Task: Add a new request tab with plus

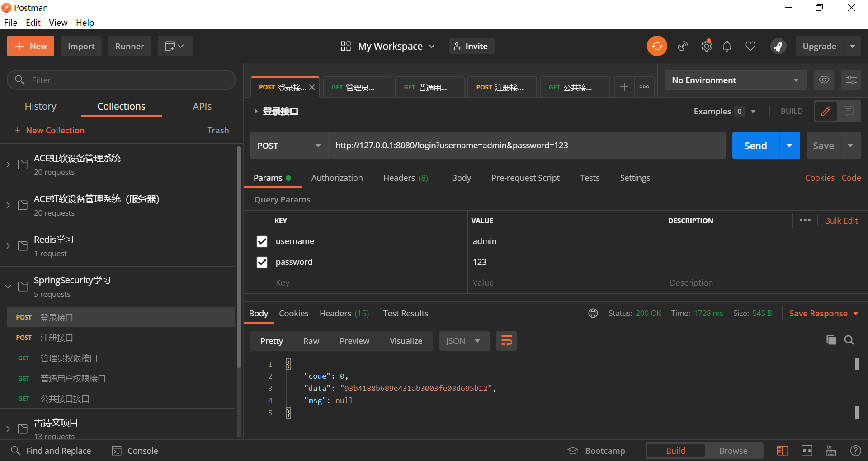Action: (624, 87)
